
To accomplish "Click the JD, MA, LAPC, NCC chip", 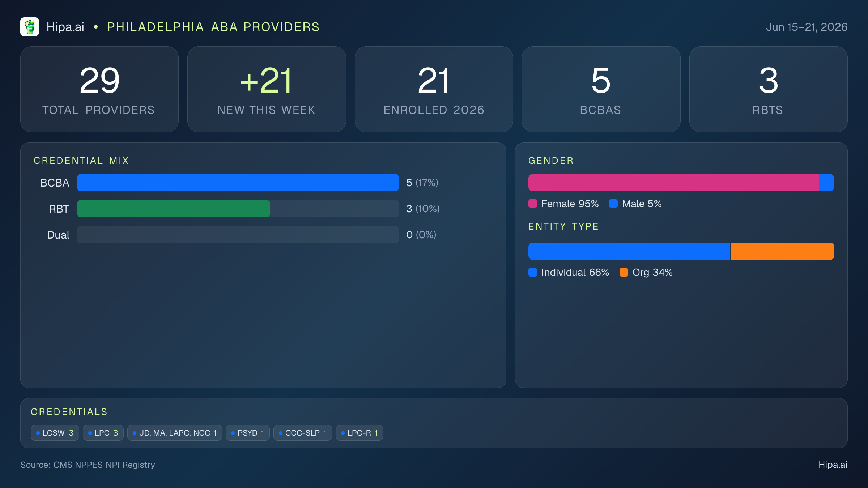I will click(x=175, y=433).
